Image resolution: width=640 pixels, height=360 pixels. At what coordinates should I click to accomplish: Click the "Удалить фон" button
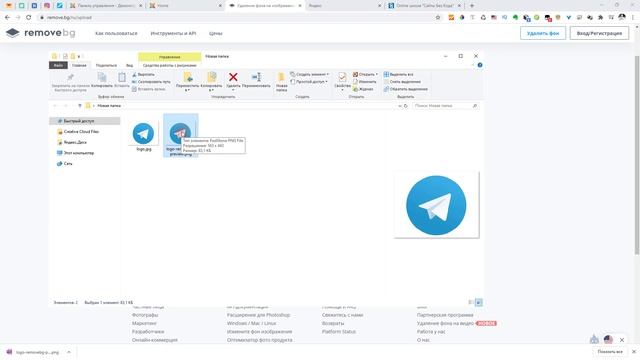point(543,33)
